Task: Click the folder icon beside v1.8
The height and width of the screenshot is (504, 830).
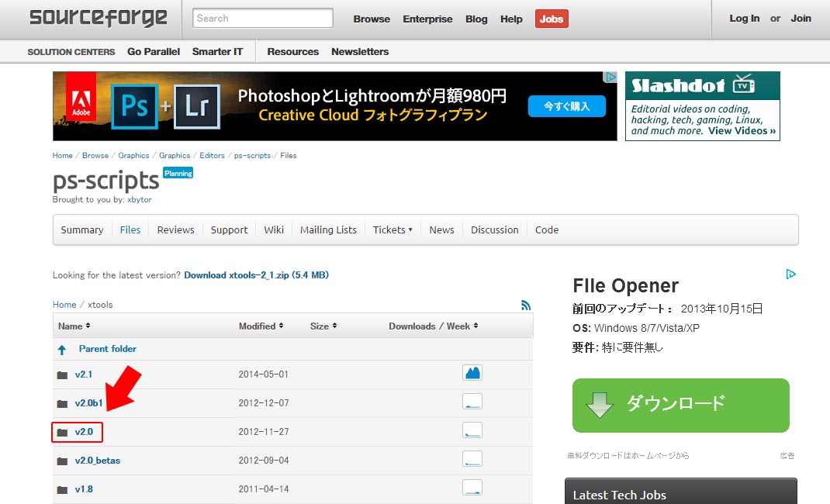Action: (63, 490)
